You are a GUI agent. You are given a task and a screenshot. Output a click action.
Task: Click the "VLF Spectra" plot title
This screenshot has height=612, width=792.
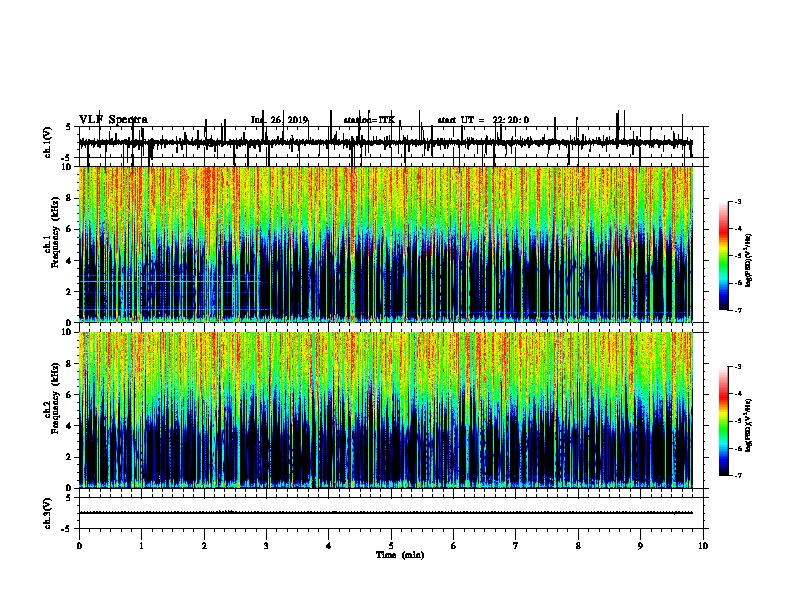(x=113, y=120)
